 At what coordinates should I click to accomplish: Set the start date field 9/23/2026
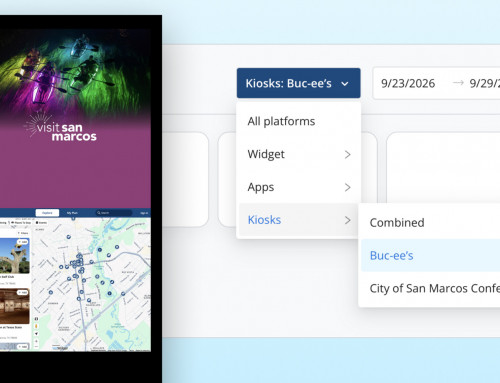click(x=408, y=83)
